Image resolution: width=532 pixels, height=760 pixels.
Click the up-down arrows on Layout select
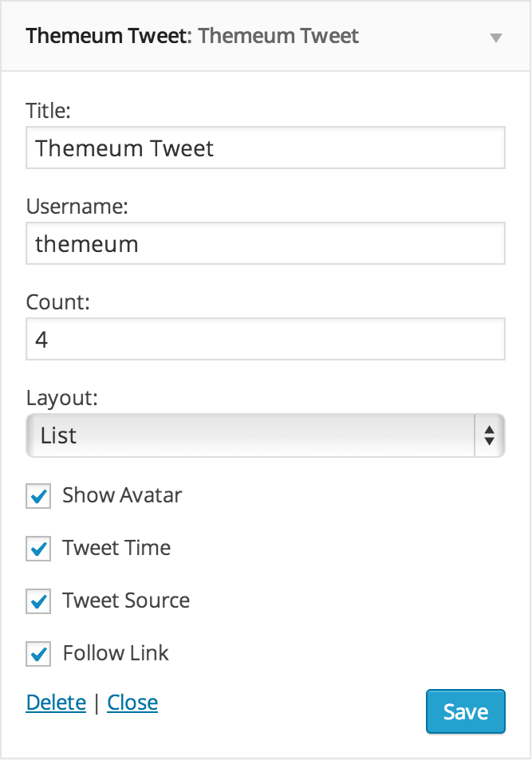point(489,435)
